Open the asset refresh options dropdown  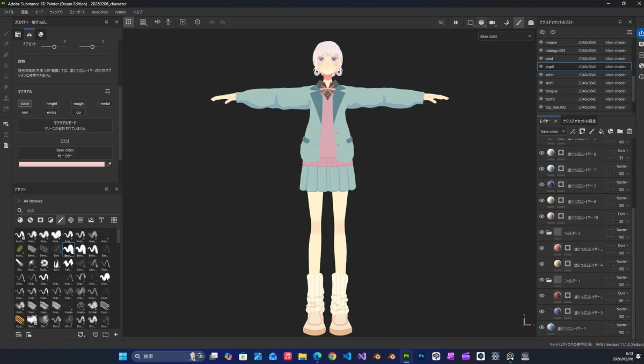click(82, 334)
